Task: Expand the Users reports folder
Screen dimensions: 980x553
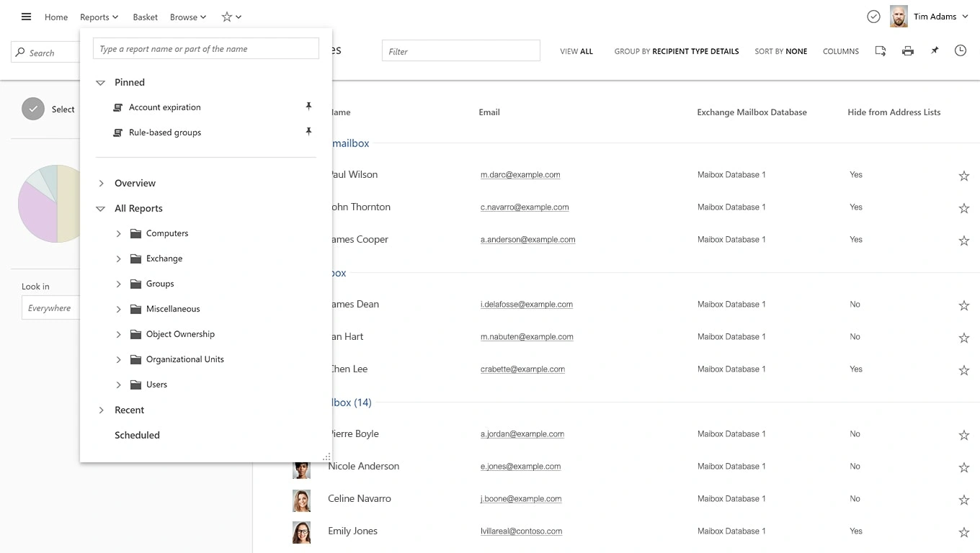Action: click(119, 385)
